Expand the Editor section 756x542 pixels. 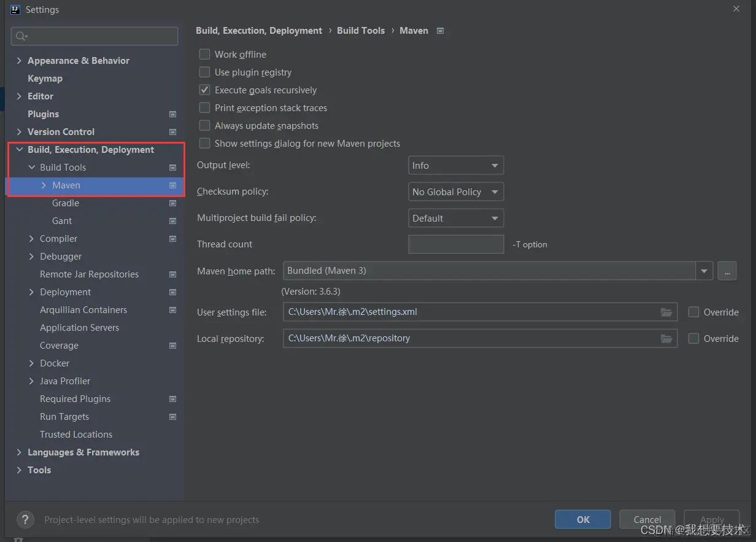pos(19,96)
